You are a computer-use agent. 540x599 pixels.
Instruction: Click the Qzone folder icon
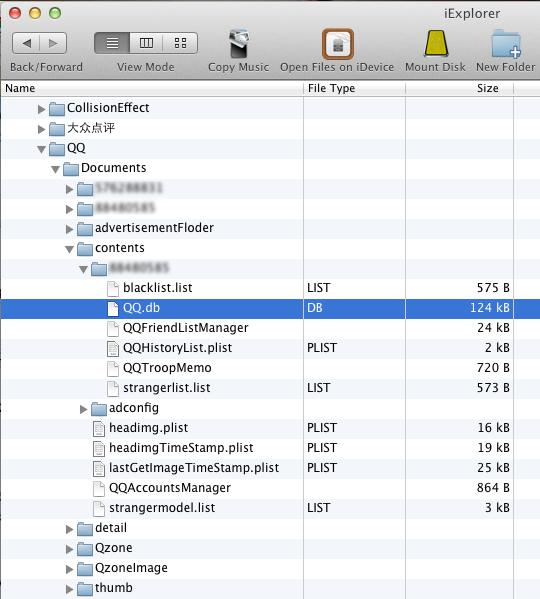click(x=85, y=549)
